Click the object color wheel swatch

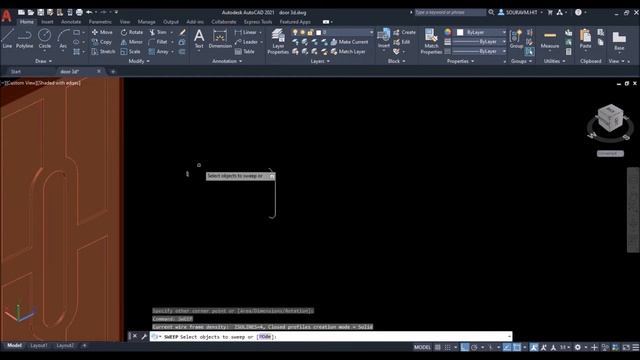(x=448, y=32)
